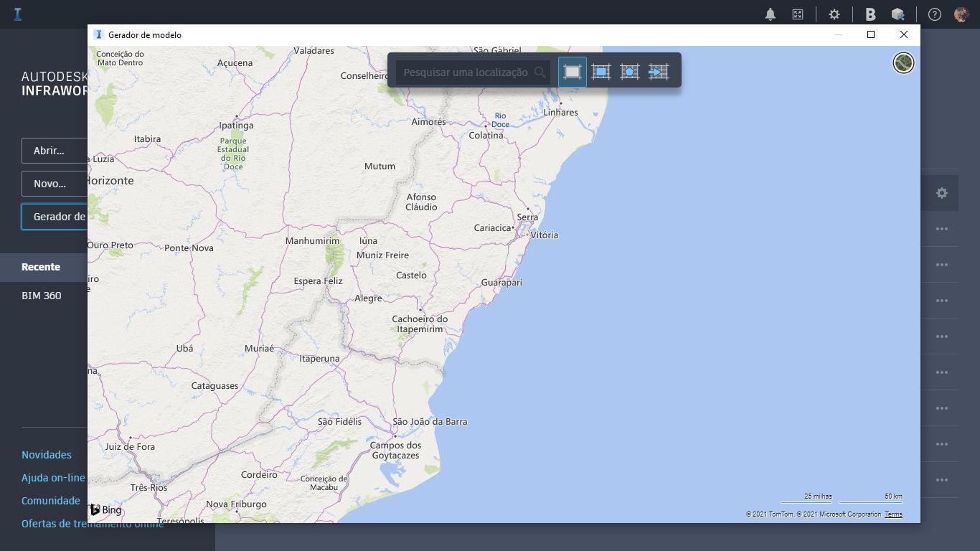Click the Ponte Nova label

[189, 248]
